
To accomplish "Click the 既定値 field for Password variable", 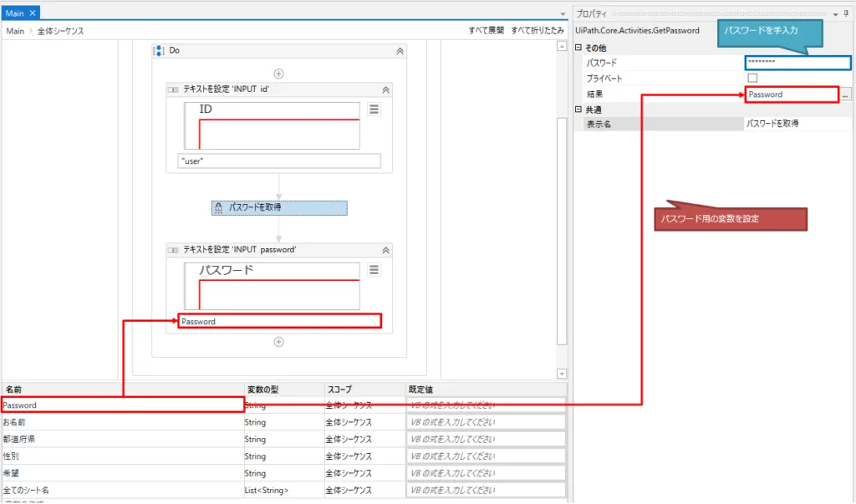I will click(x=485, y=405).
